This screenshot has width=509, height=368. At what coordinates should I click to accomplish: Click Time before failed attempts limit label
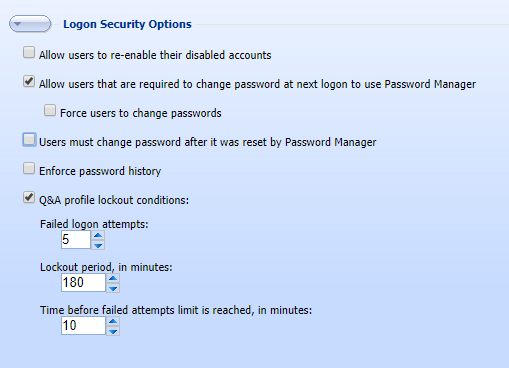[x=176, y=310]
